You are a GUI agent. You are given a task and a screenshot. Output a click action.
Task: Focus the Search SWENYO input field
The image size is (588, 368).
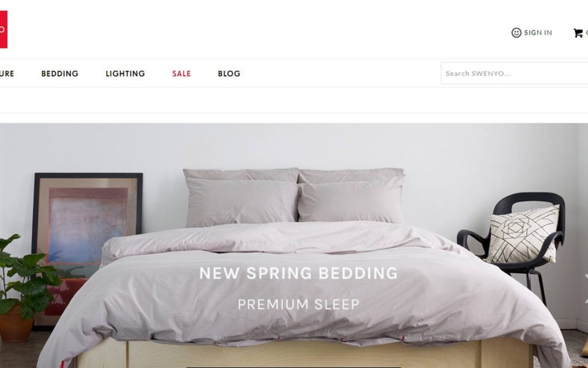pos(514,73)
